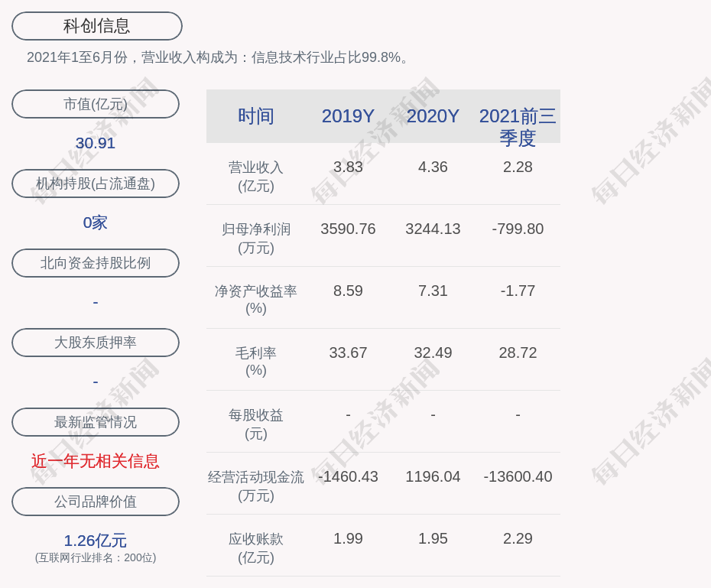Select cash flow value 1196.04
Image resolution: width=711 pixels, height=588 pixels.
pyautogui.click(x=433, y=476)
